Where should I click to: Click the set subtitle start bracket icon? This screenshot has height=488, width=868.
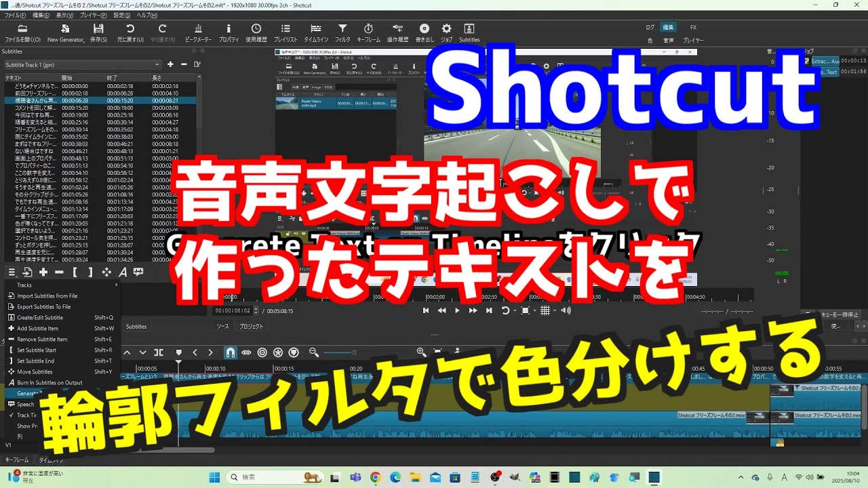click(75, 272)
